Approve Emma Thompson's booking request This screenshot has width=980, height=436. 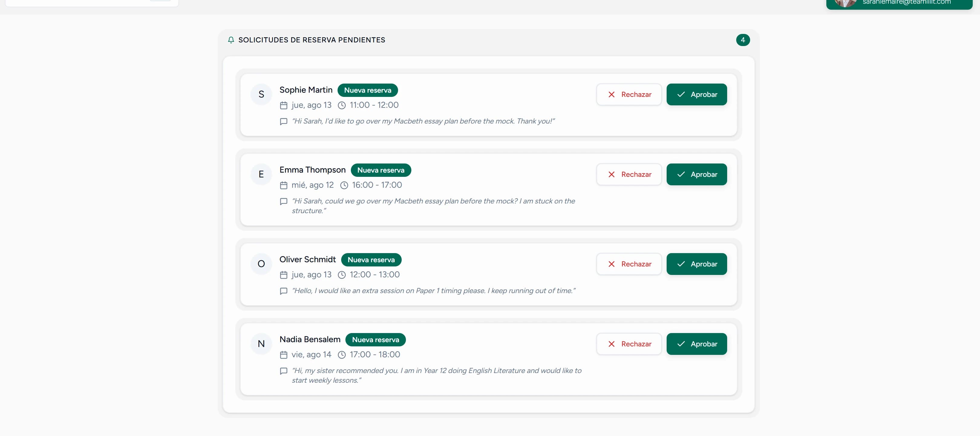pyautogui.click(x=697, y=174)
